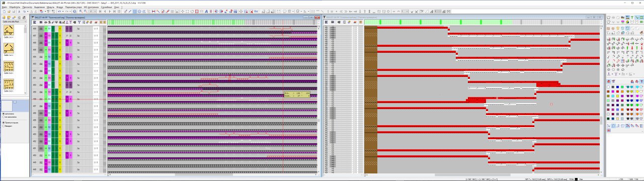
Task: Select the text 'A' tool
Action: pyautogui.click(x=206, y=12)
